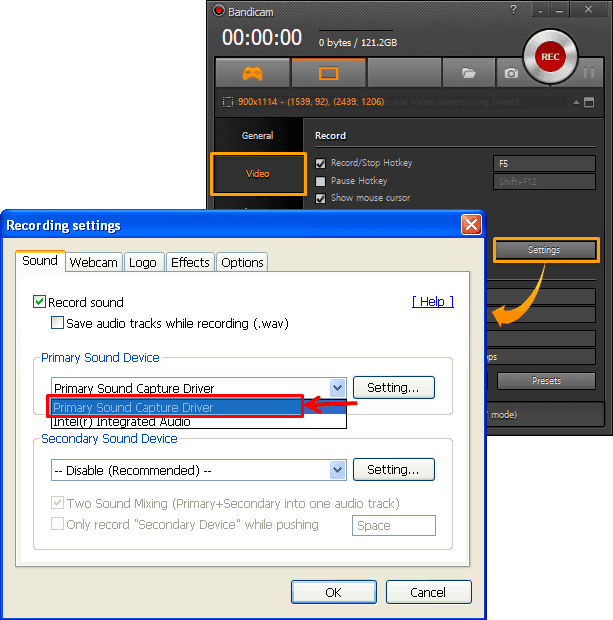The width and height of the screenshot is (613, 620).
Task: Click the window toggle icon in the resolution bar
Action: click(x=589, y=102)
